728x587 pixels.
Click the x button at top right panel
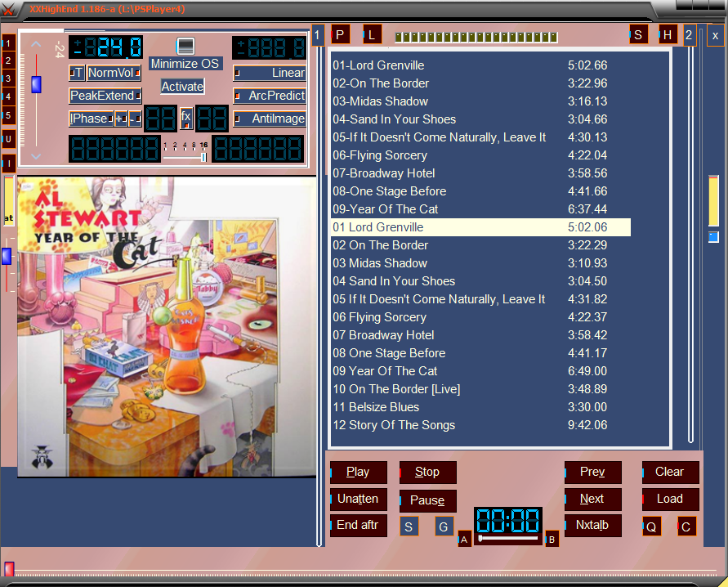tap(716, 35)
